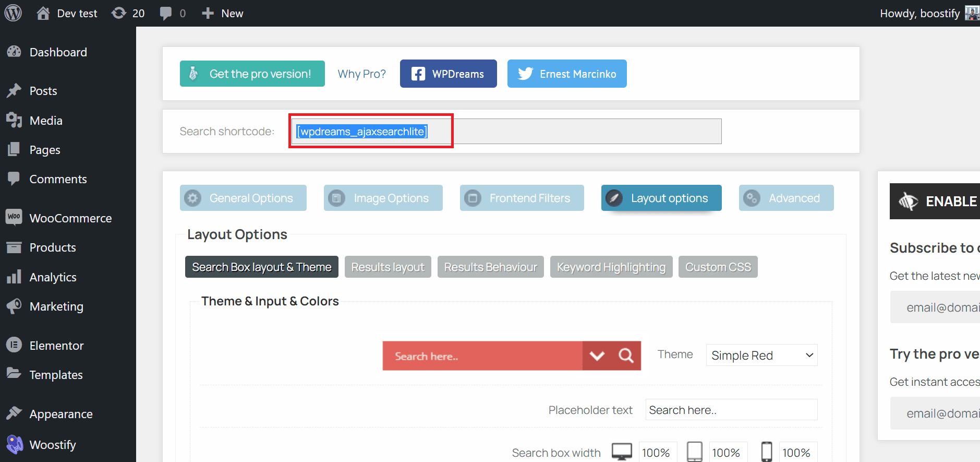Click the search shortcode field

tap(506, 131)
